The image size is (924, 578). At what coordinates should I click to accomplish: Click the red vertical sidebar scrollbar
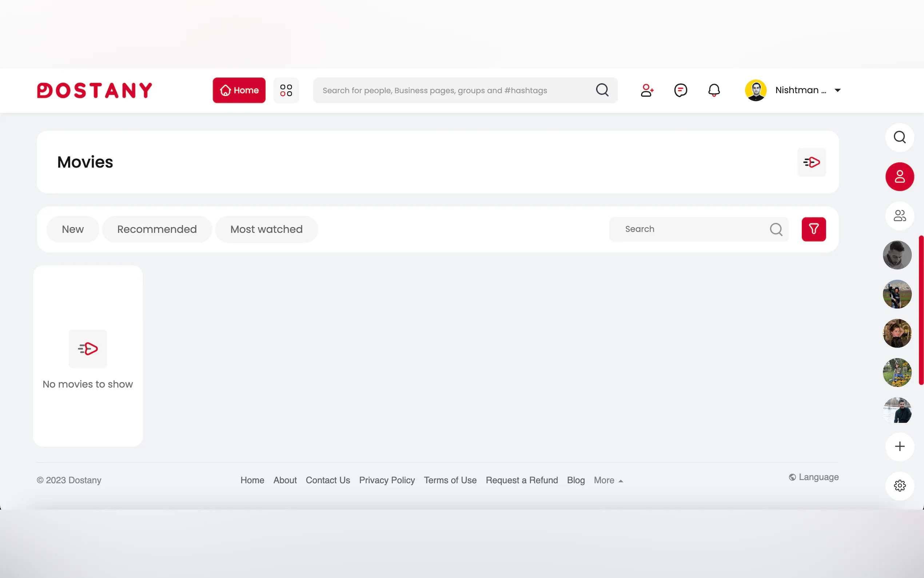[921, 310]
